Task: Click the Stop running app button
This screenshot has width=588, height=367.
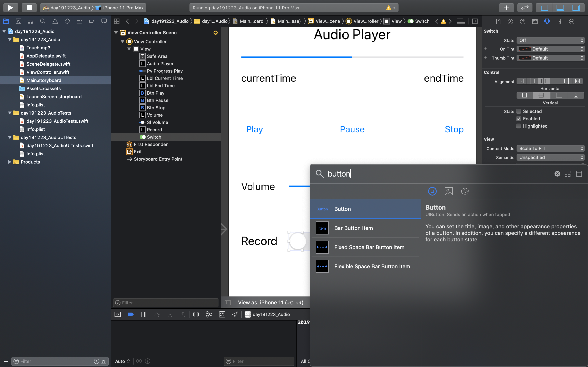Action: (x=29, y=8)
